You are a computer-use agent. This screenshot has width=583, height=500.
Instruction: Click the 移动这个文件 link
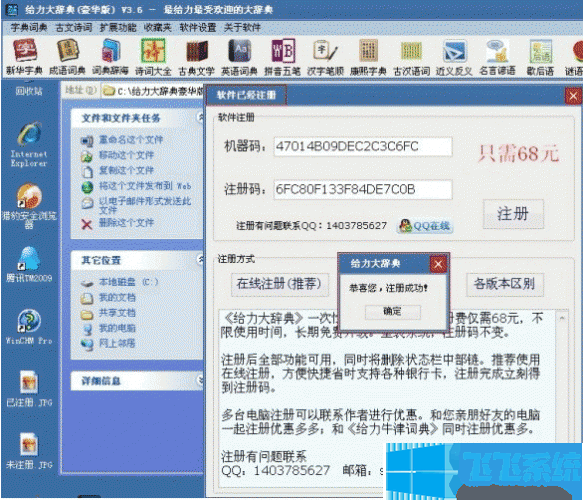click(x=126, y=155)
